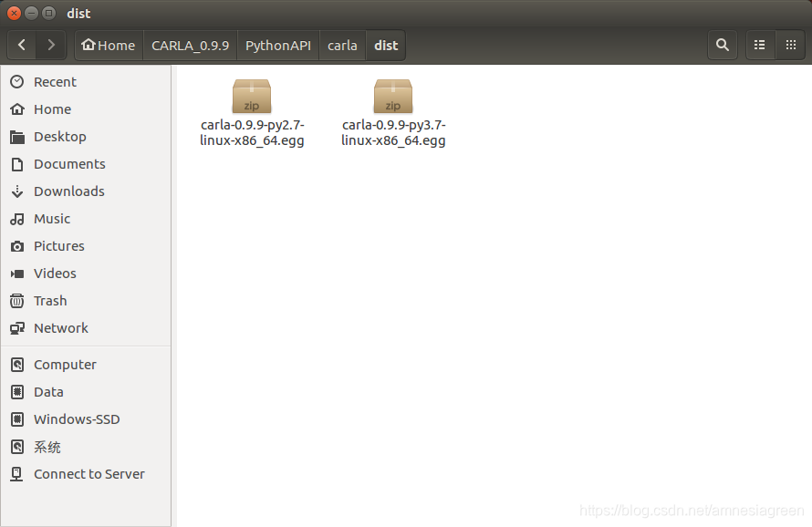Navigate to Home in the path bar
Screen dimensions: 812x527
click(109, 45)
